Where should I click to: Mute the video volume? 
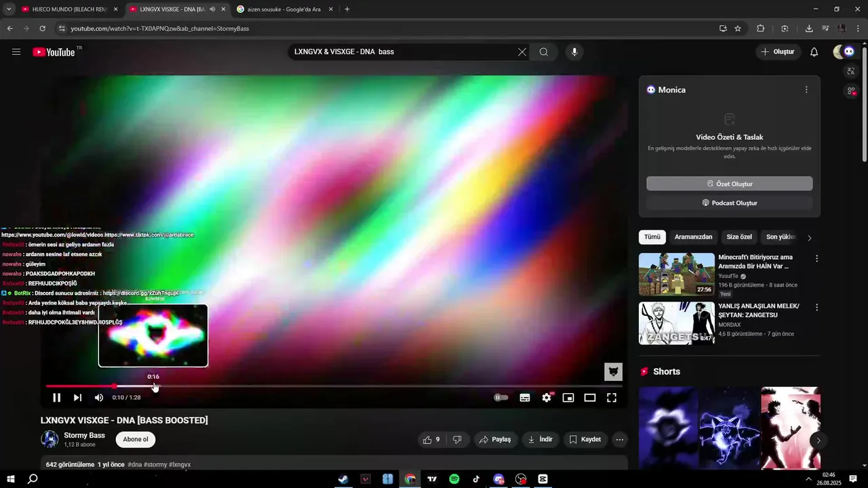coord(99,398)
